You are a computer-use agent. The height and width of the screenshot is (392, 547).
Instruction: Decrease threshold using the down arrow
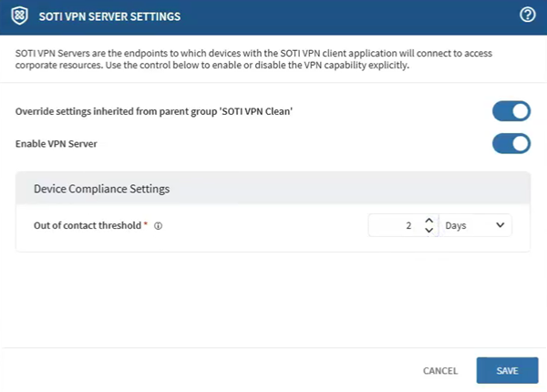(x=429, y=231)
